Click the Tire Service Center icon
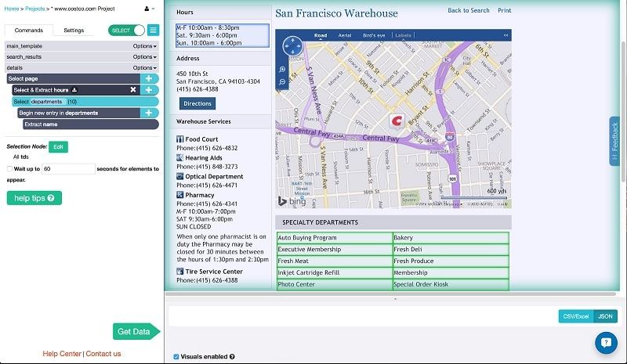Image resolution: width=627 pixels, height=364 pixels. [x=180, y=272]
